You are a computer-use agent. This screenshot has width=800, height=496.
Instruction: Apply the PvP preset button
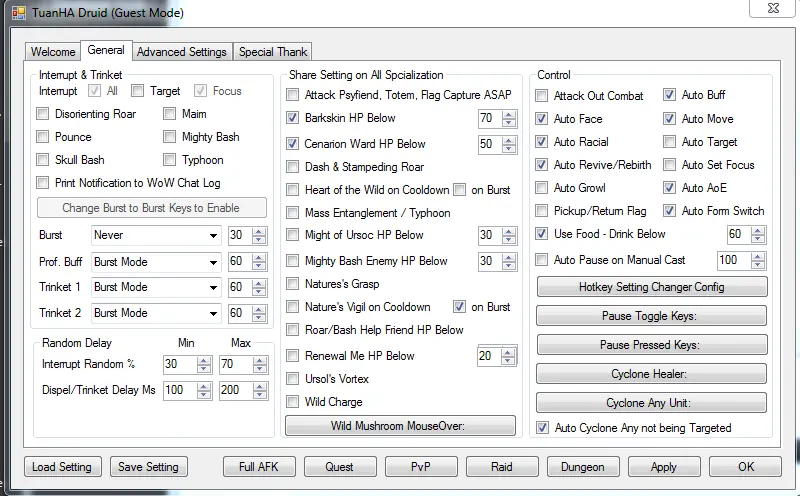tap(420, 467)
